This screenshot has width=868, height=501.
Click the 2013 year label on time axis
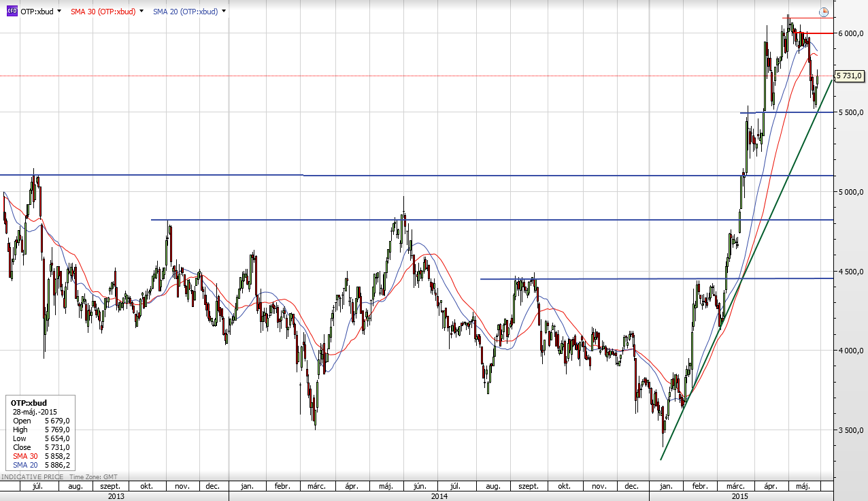pyautogui.click(x=116, y=497)
